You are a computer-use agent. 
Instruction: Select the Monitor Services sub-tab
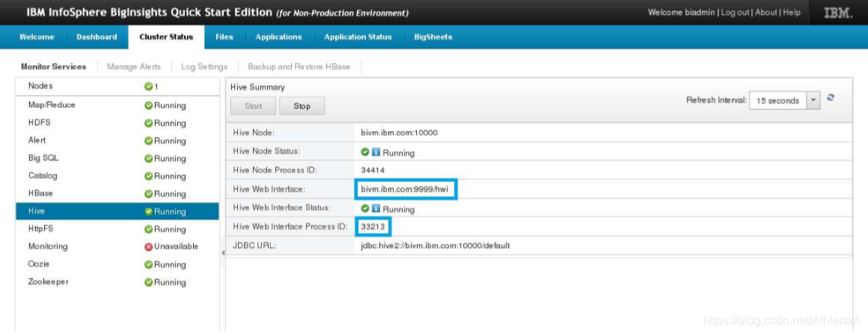click(54, 67)
